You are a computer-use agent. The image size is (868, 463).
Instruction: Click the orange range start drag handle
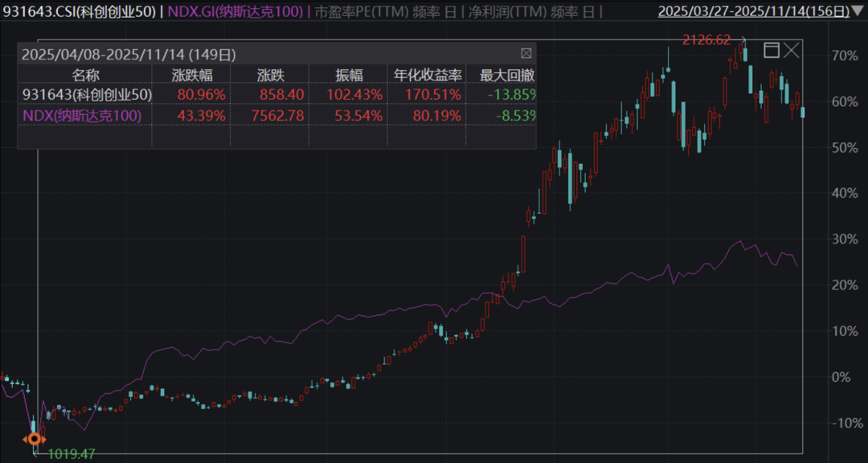pos(34,439)
